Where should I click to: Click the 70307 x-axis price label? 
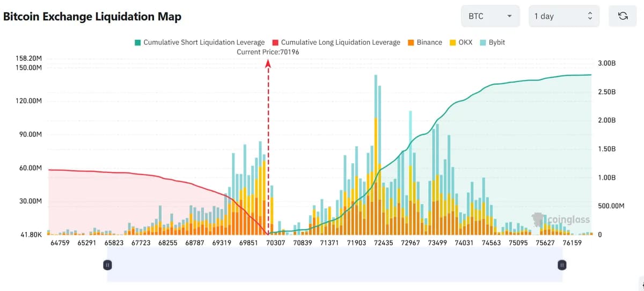tap(275, 243)
